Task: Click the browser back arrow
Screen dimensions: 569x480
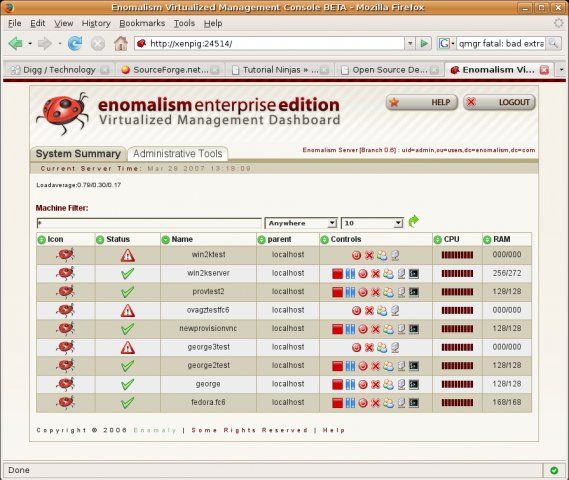Action: 16,44
